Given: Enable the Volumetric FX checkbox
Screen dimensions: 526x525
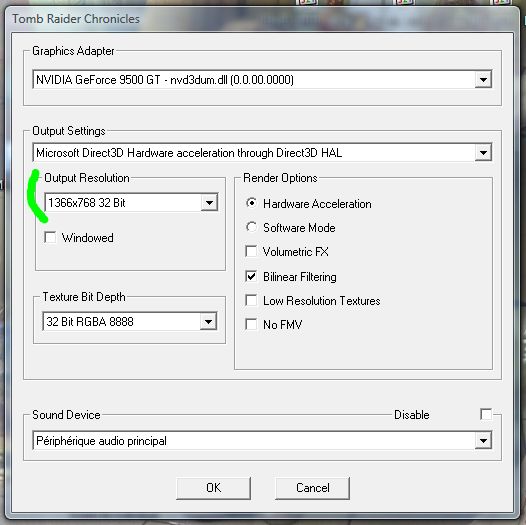Looking at the screenshot, I should (x=251, y=251).
